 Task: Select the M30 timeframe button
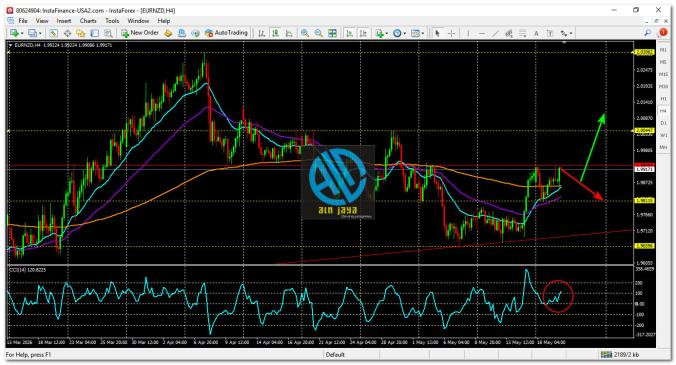click(x=663, y=87)
